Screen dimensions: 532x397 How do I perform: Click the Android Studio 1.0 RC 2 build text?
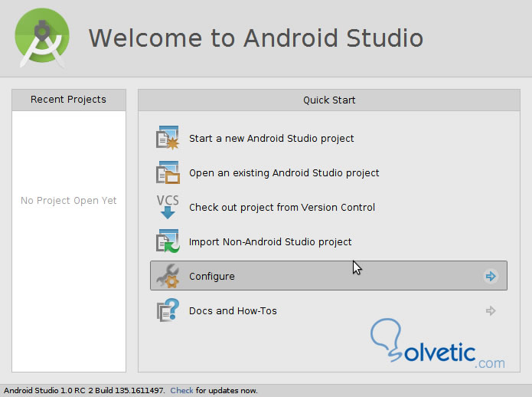84,391
